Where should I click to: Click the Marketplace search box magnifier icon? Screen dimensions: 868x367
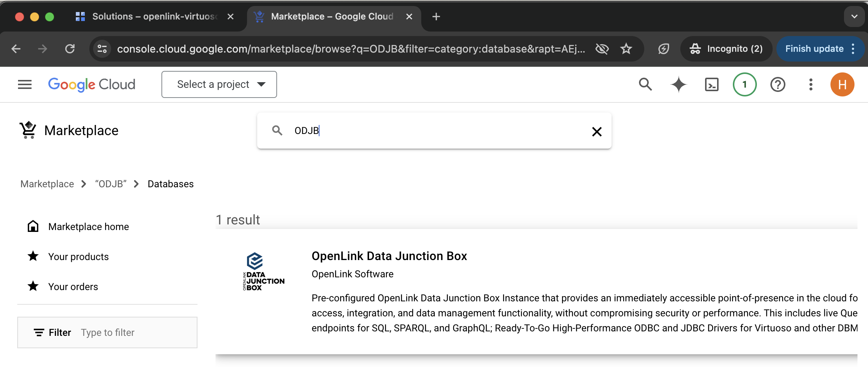point(277,131)
